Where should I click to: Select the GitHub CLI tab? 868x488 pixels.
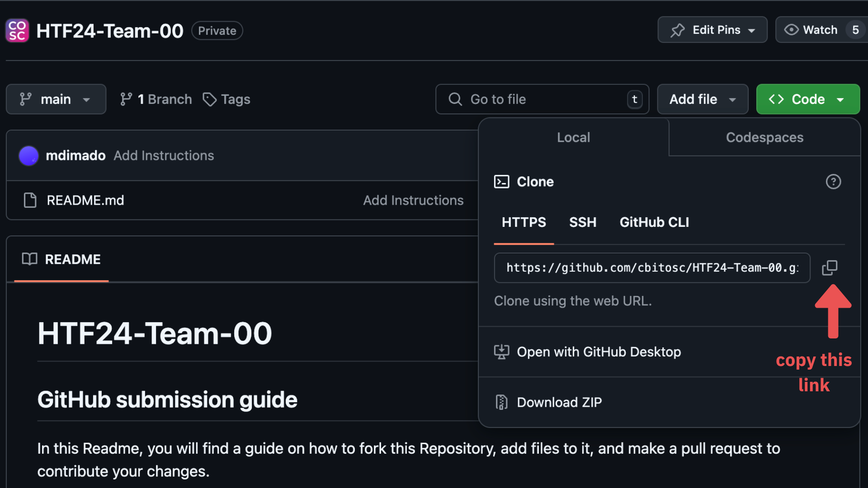click(655, 222)
